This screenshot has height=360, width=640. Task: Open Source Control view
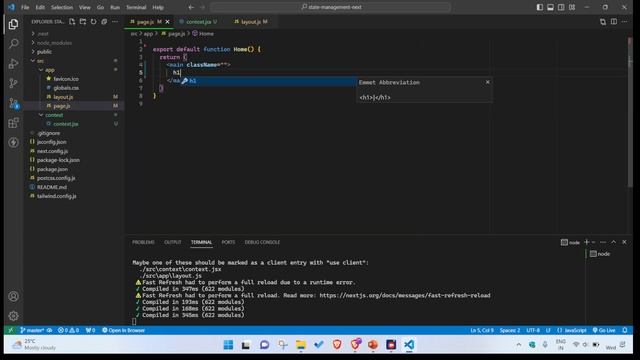click(13, 83)
